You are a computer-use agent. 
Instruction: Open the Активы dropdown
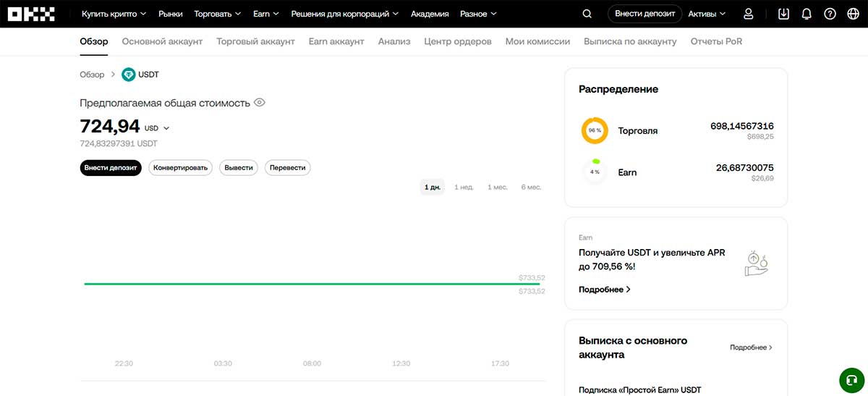point(707,14)
